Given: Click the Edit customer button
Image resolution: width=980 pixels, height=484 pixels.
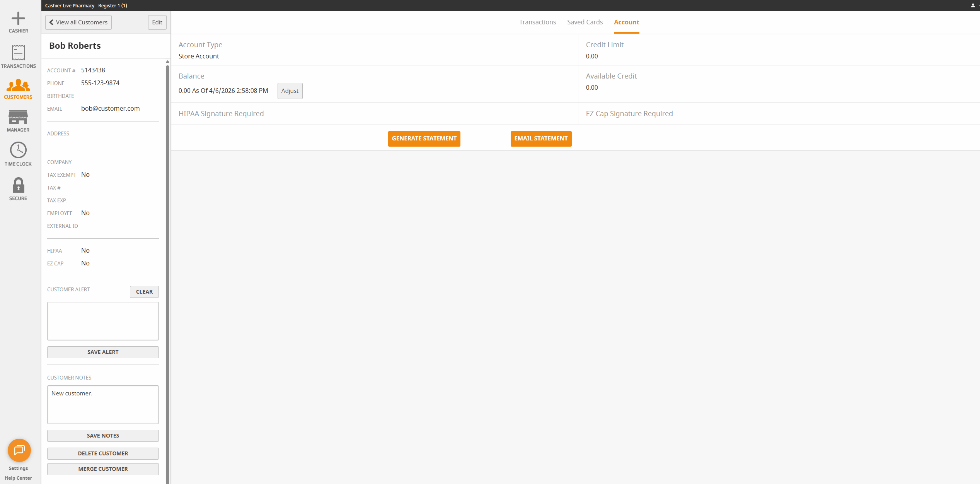Looking at the screenshot, I should coord(157,22).
